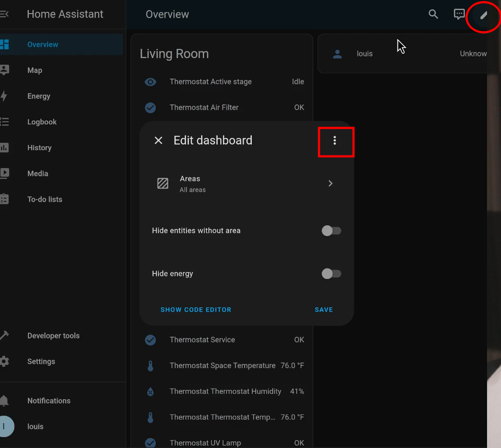Open Developer tools in the sidebar
Screen dimensions: 501x448
[x=62, y=335]
